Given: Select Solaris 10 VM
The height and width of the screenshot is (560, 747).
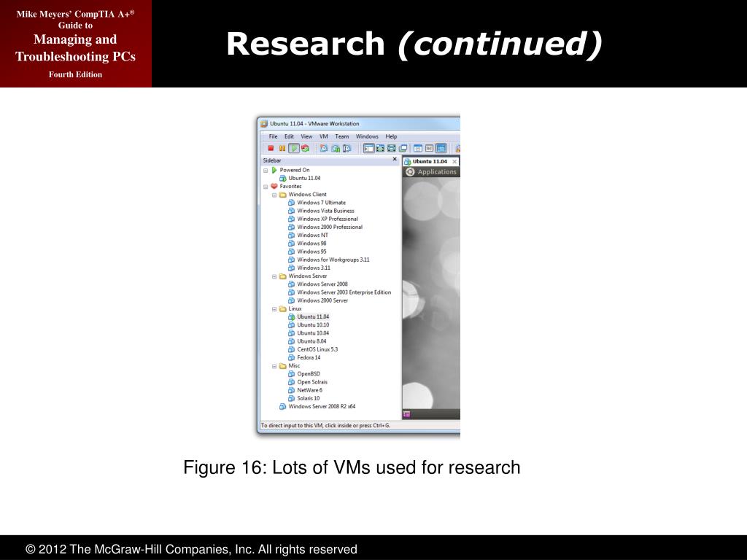Looking at the screenshot, I should [309, 399].
